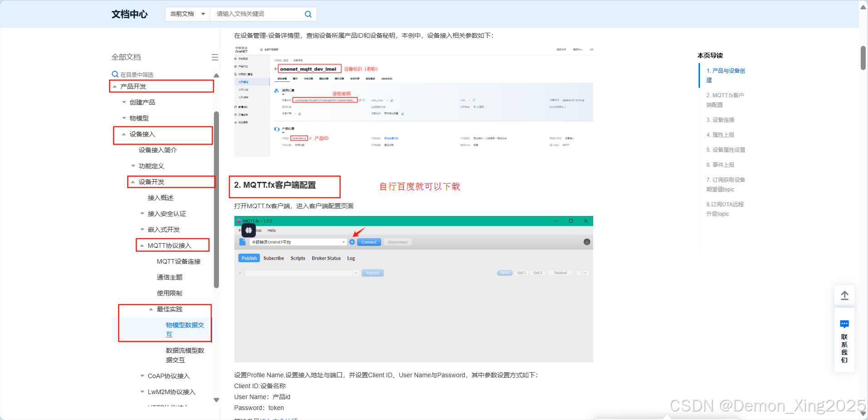Collapse the MQTT协议接入 tree node
The image size is (868, 420).
tap(142, 245)
